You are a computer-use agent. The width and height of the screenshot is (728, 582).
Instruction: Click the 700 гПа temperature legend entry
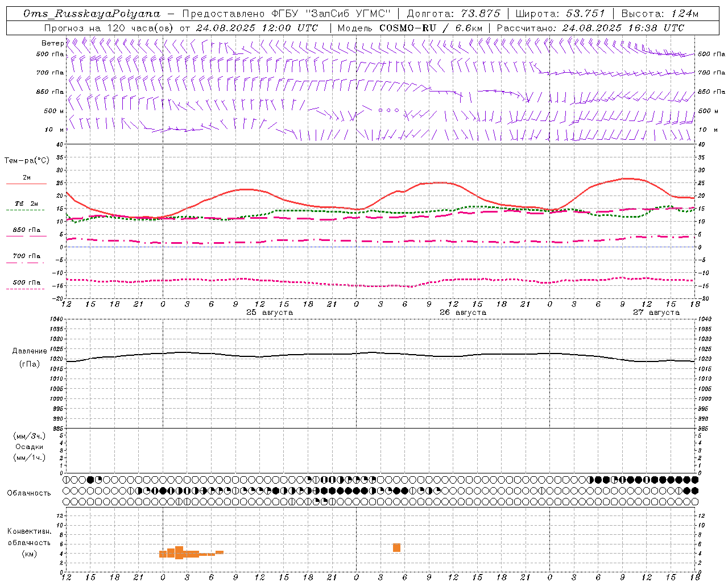[x=26, y=256]
